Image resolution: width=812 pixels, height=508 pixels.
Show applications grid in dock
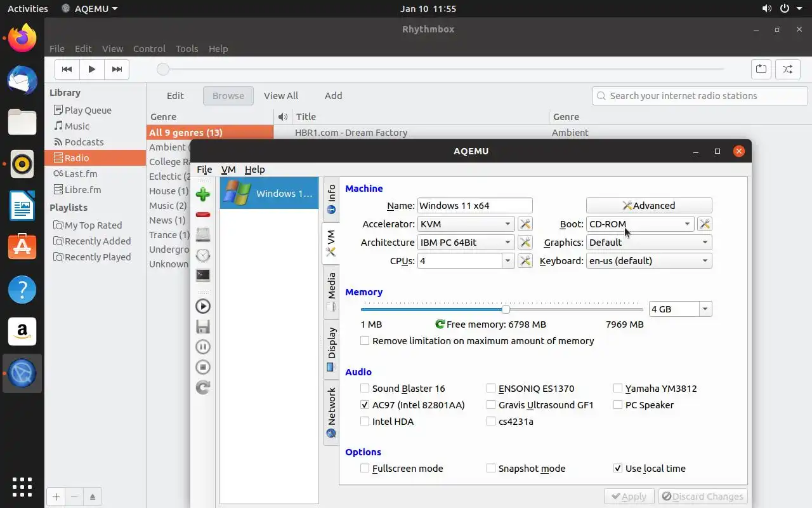[x=22, y=486]
